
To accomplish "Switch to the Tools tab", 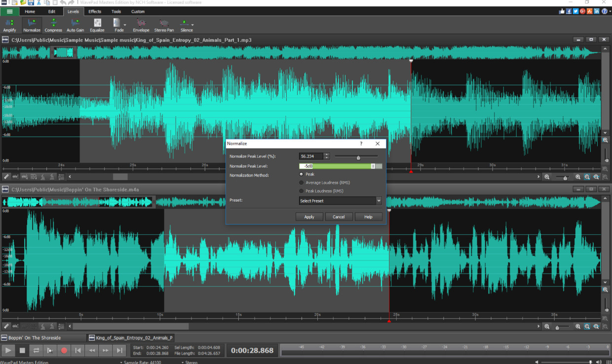I will pyautogui.click(x=116, y=11).
